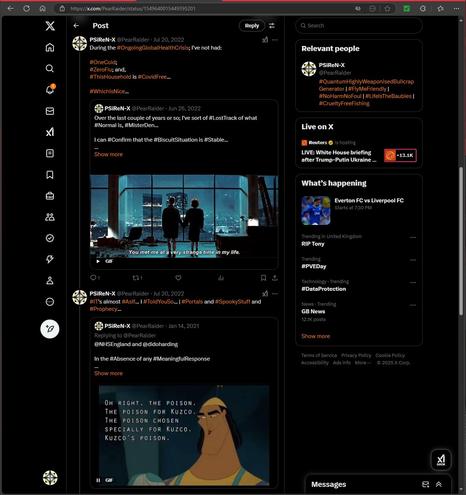The height and width of the screenshot is (495, 466).
Task: Open more options on first post
Action: [275, 40]
